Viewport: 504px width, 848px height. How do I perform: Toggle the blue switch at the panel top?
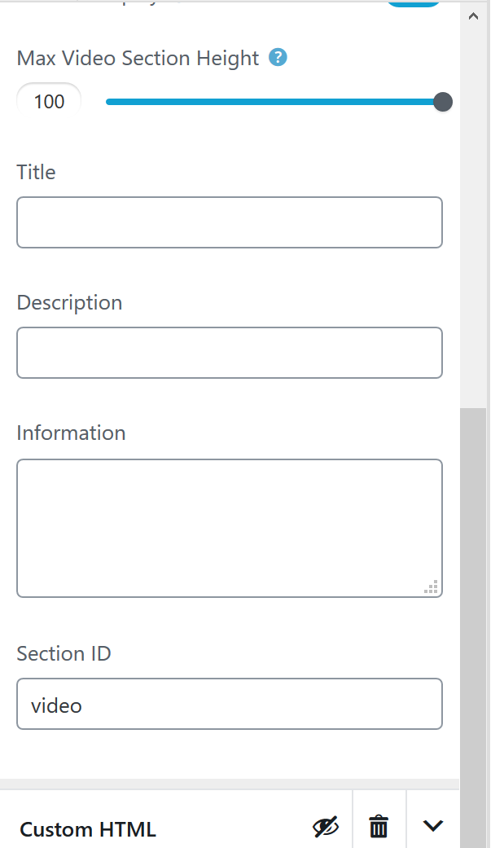coord(414,2)
